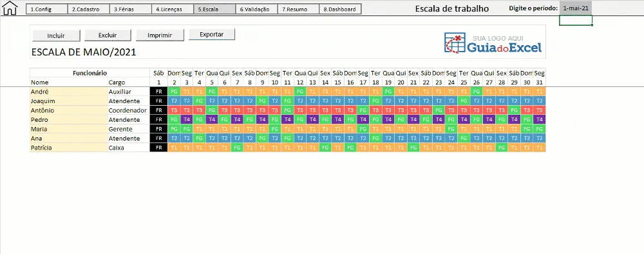Select André's black FR cell on day 1
Image resolution: width=644 pixels, height=254 pixels.
point(159,92)
